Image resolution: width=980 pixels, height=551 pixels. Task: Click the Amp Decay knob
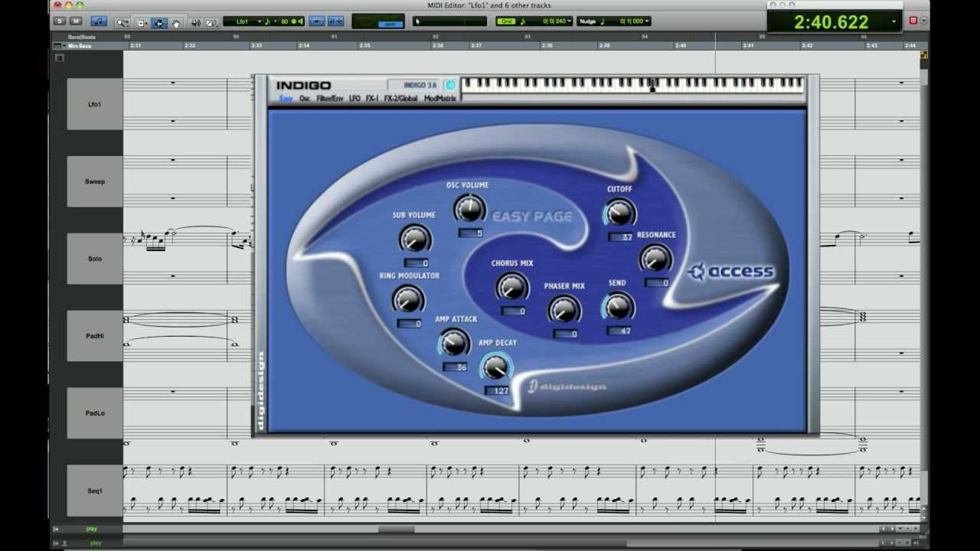[495, 367]
